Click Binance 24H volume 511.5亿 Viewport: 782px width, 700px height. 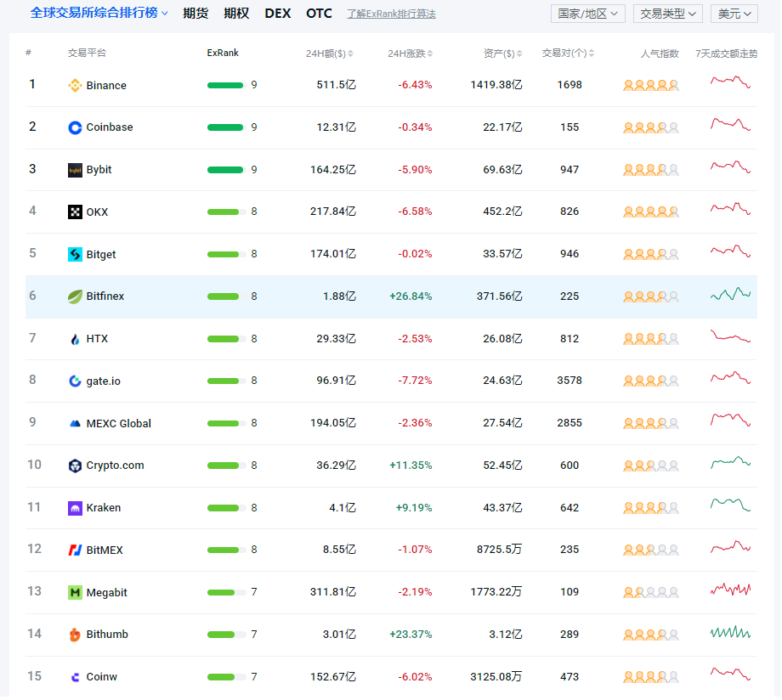point(337,85)
